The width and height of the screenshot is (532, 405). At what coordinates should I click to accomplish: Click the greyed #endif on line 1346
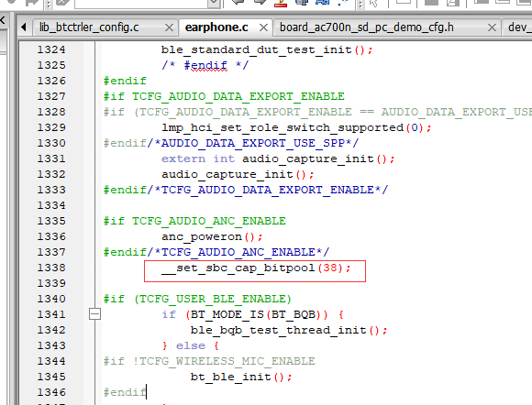125,393
